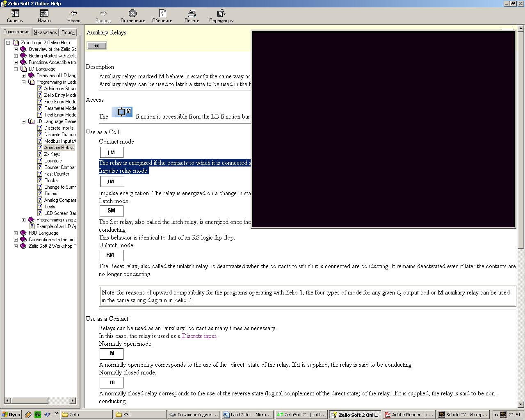Click the Обновить (Refresh) toolbar icon
Screen dimensions: 525x420
tap(162, 16)
